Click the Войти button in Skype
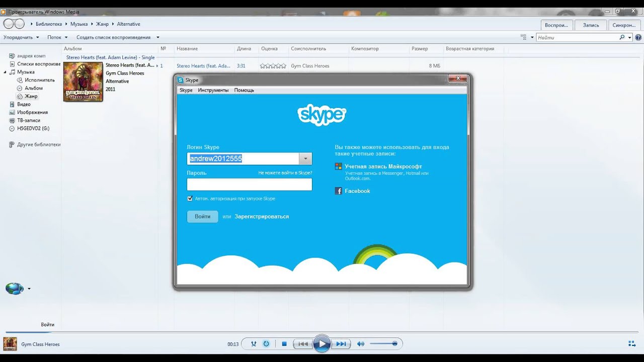This screenshot has height=362, width=644. 203,216
